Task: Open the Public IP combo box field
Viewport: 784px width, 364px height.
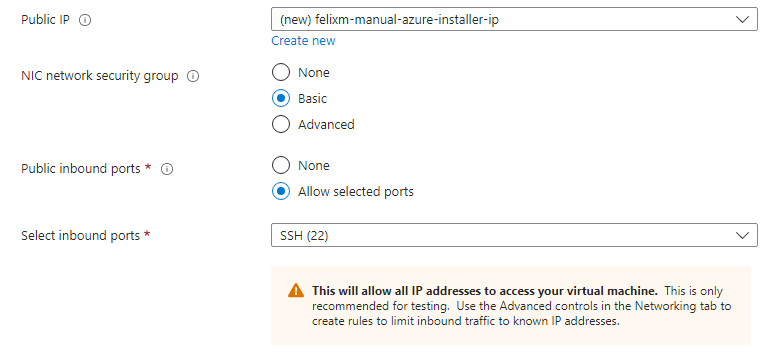Action: coord(514,20)
